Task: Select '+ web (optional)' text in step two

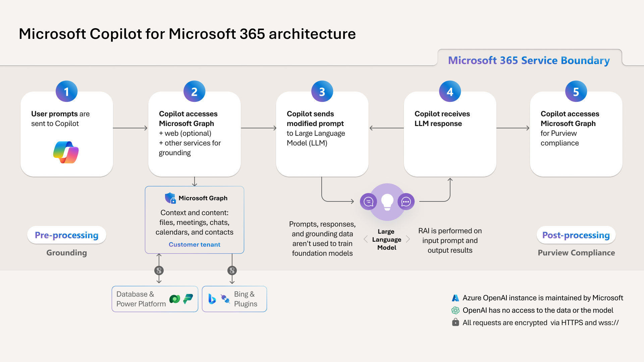Action: [185, 133]
